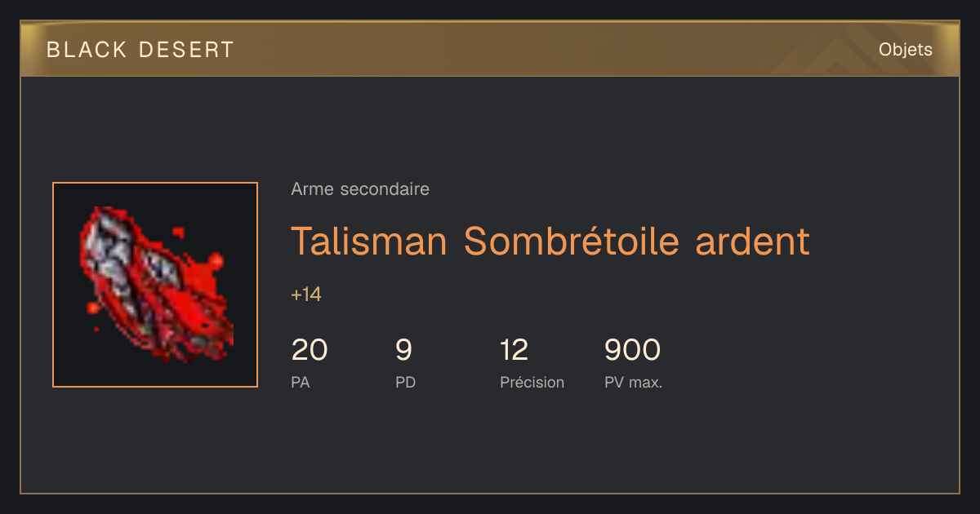The image size is (980, 514).
Task: Click the Arme secondaire category label
Action: click(360, 189)
